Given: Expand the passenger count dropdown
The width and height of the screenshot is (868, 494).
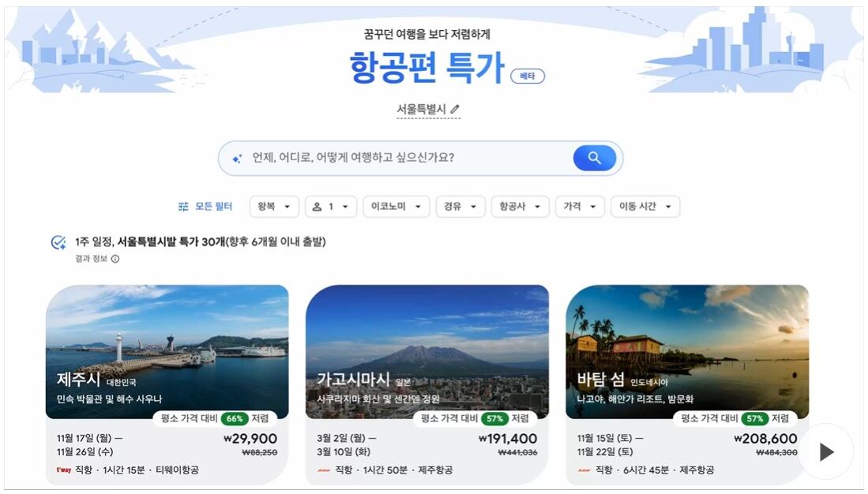Looking at the screenshot, I should click(330, 206).
